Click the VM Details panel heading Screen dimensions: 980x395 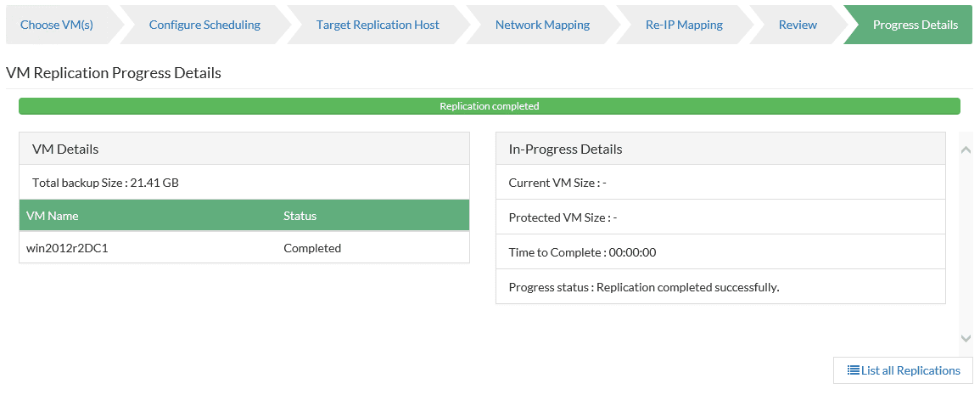(65, 149)
